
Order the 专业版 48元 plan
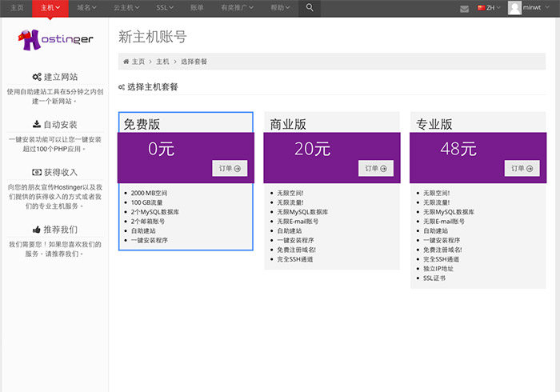pos(522,168)
